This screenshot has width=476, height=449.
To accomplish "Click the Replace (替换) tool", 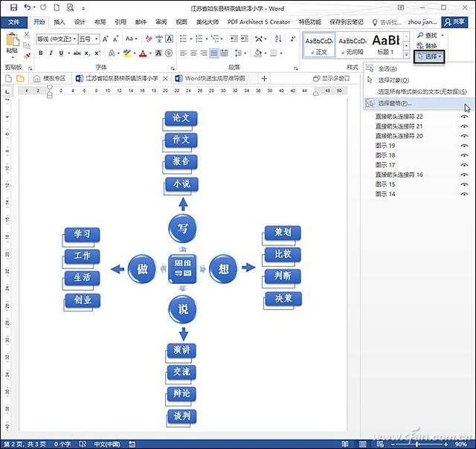I will [x=431, y=45].
